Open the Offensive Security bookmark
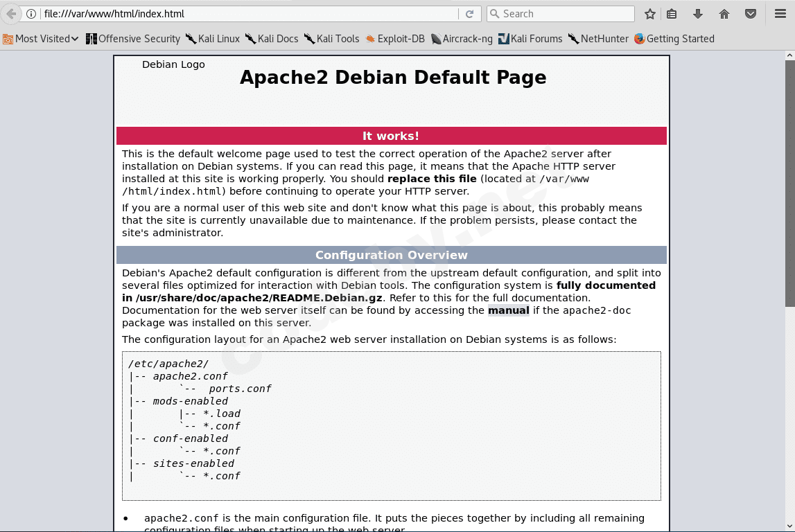Viewport: 795px width, 532px height. (133, 39)
